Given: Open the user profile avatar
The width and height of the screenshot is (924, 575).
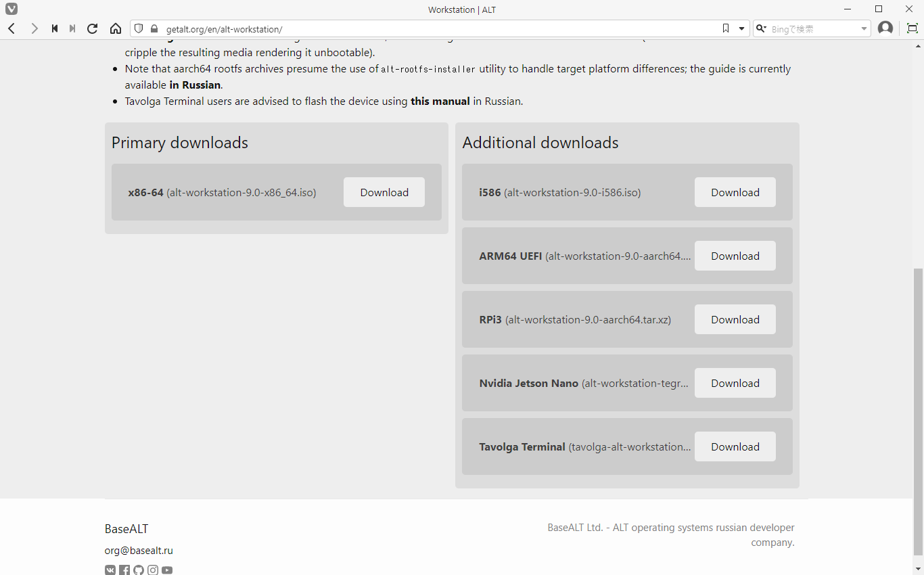Looking at the screenshot, I should click(x=885, y=28).
